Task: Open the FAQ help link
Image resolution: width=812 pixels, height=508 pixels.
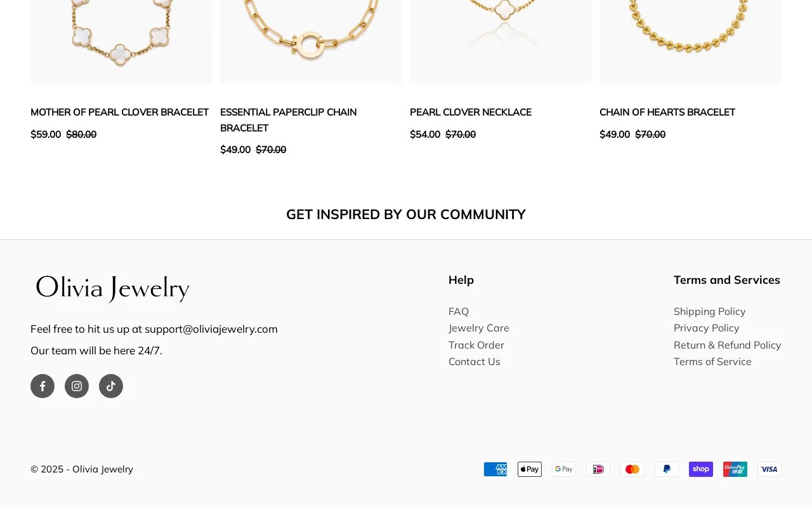Action: [x=459, y=311]
